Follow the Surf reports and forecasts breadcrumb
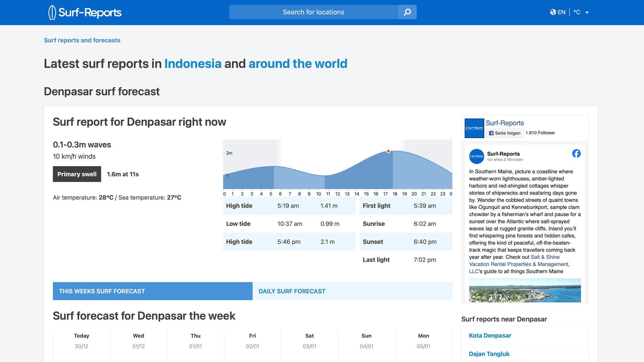The image size is (644, 362). (82, 40)
